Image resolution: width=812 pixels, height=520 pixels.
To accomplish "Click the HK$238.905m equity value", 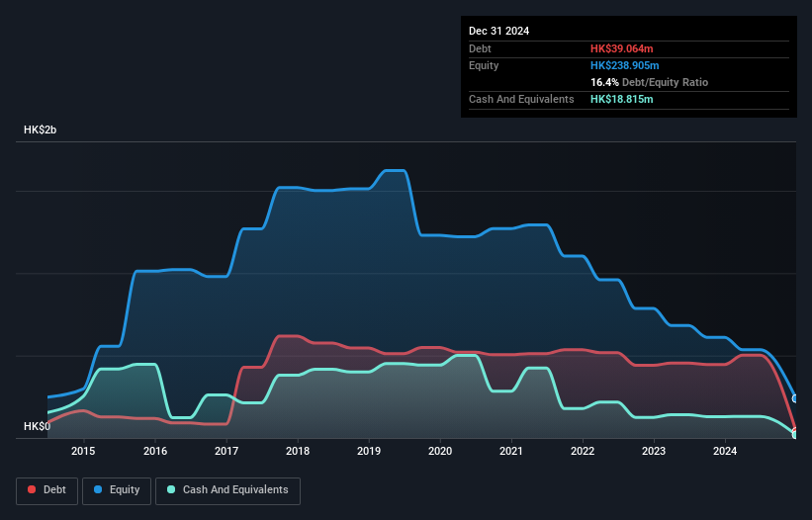I will 625,65.
